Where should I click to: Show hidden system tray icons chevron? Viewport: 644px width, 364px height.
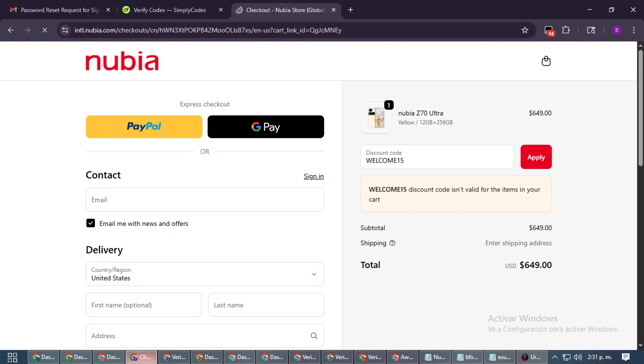(555, 357)
